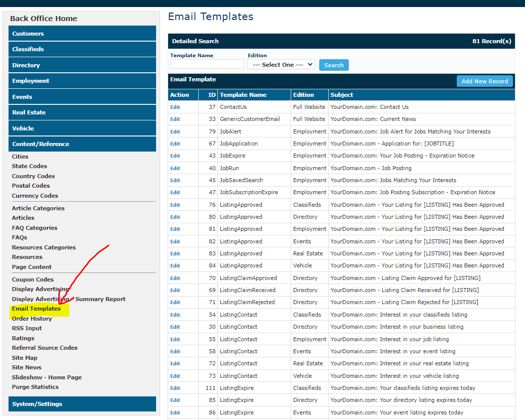The height and width of the screenshot is (420, 525).
Task: Edit the GenericCustomerEmail template, ID 33
Action: pos(175,119)
